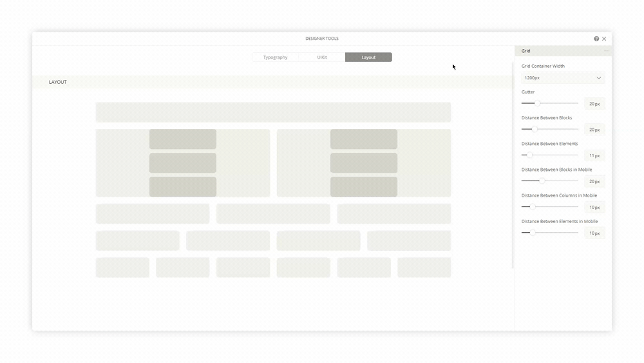This screenshot has width=644, height=363.
Task: Close the Designer Tools dialog
Action: click(x=604, y=39)
